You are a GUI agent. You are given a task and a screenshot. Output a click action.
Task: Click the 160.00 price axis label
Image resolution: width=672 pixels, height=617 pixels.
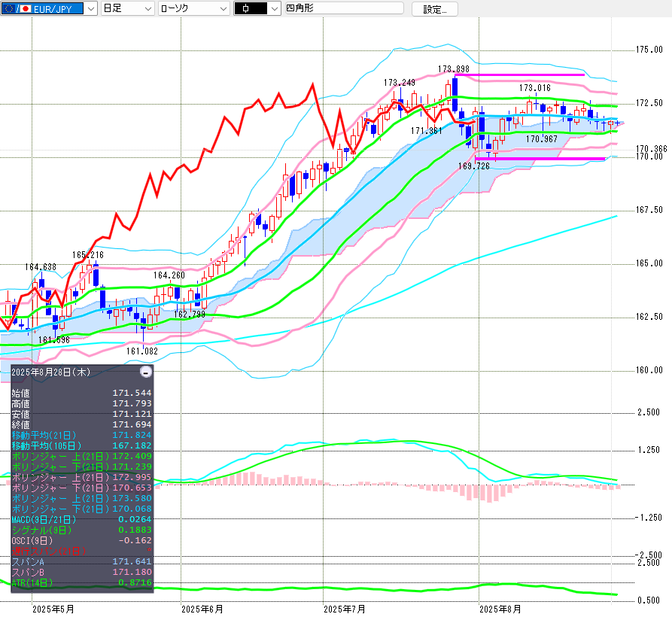click(x=649, y=370)
